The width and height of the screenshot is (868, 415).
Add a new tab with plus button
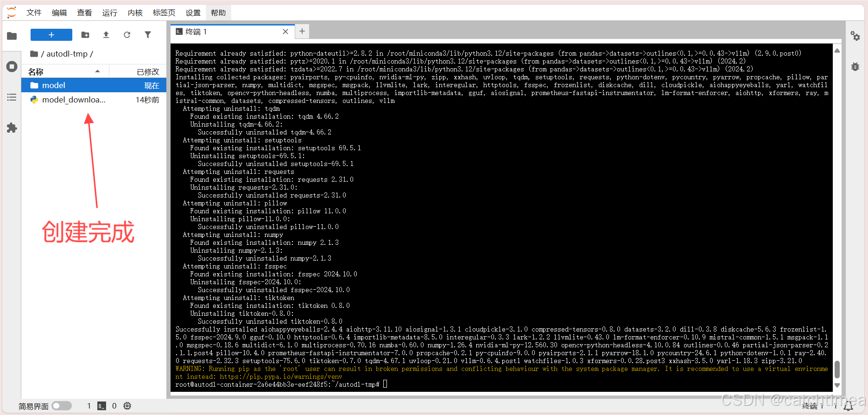(x=302, y=31)
